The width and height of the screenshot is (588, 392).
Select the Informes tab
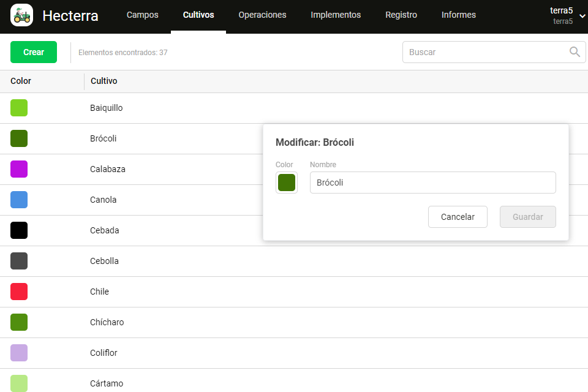pos(459,15)
